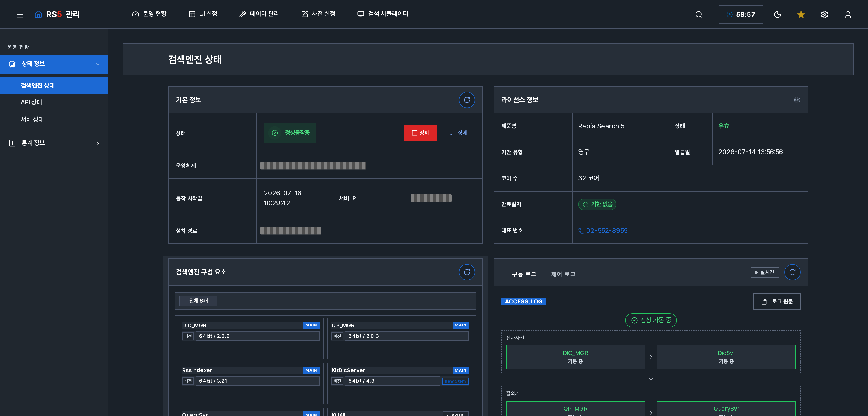This screenshot has width=868, height=416.
Task: Select the QuerySvr node in 질의기
Action: [x=726, y=408]
